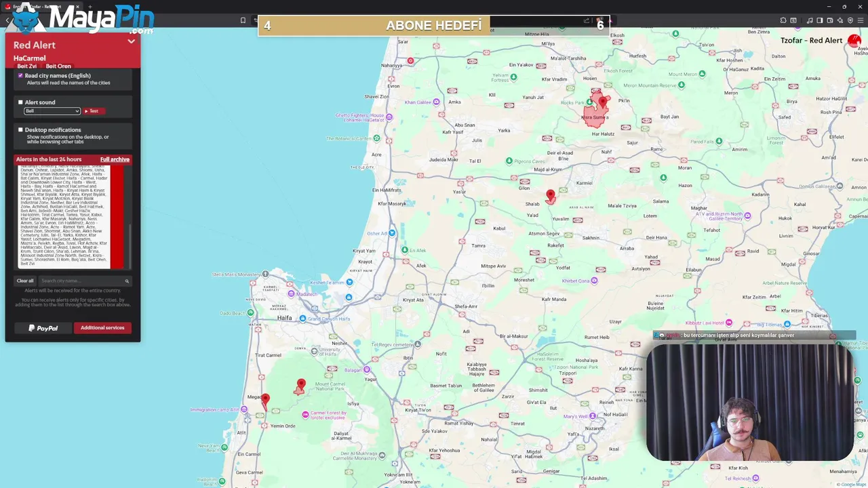Open a new browser tab
868x488 pixels.
coord(90,7)
